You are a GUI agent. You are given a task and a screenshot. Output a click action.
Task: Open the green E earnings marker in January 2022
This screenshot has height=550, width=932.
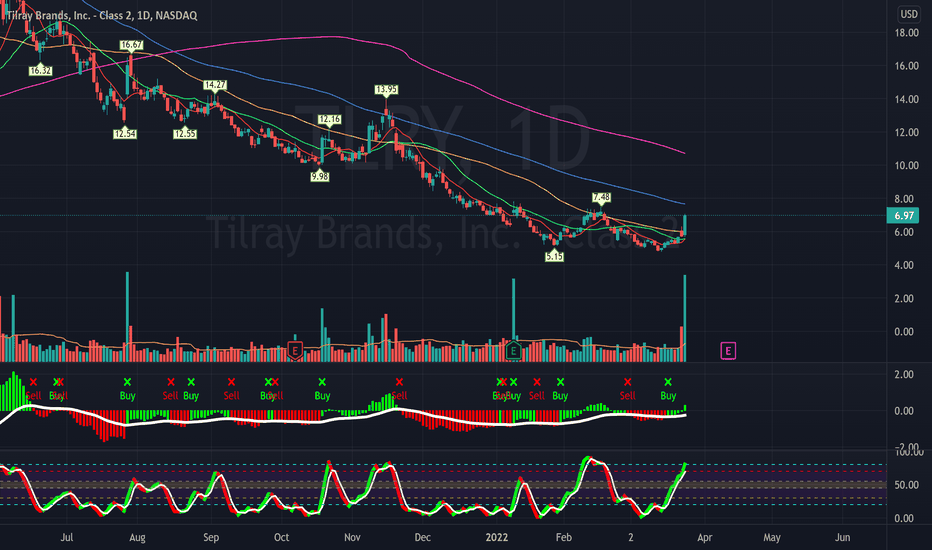(x=514, y=350)
